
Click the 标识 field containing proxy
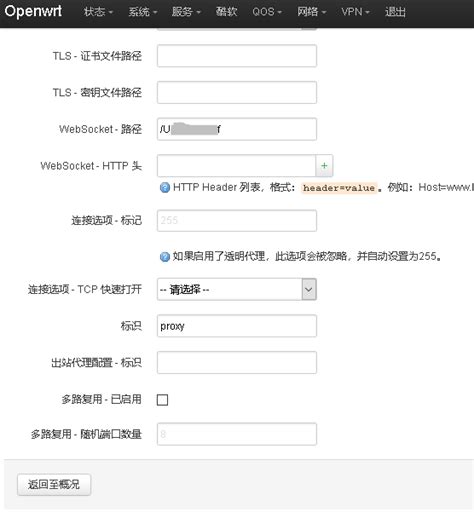coord(237,326)
